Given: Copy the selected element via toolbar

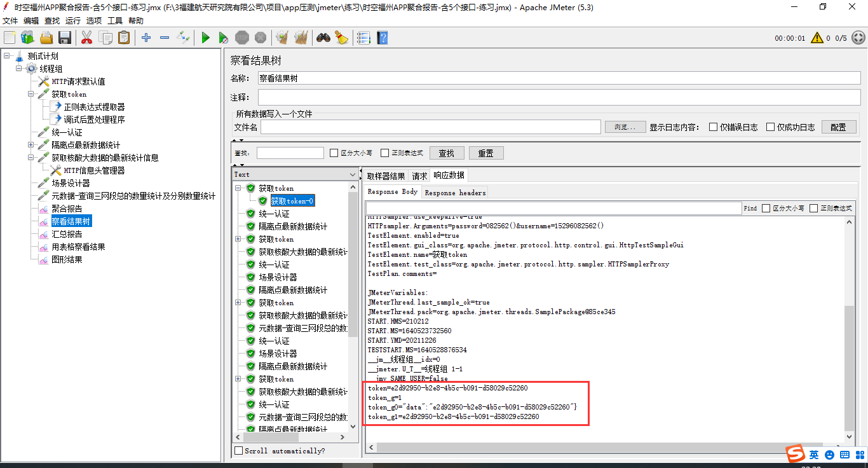Looking at the screenshot, I should pyautogui.click(x=105, y=38).
